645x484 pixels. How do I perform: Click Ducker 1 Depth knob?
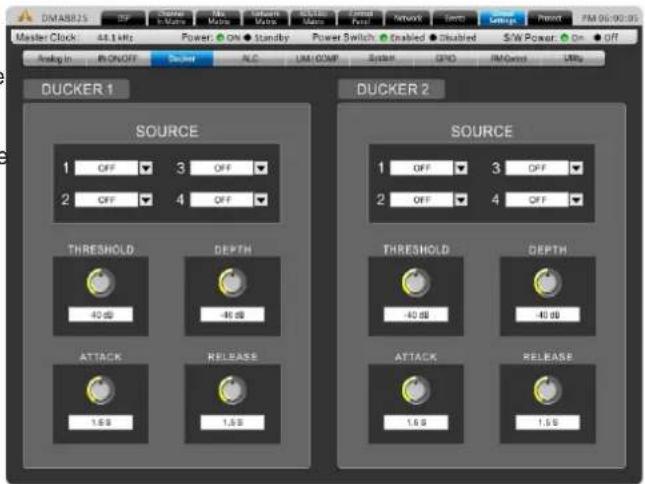pyautogui.click(x=232, y=283)
